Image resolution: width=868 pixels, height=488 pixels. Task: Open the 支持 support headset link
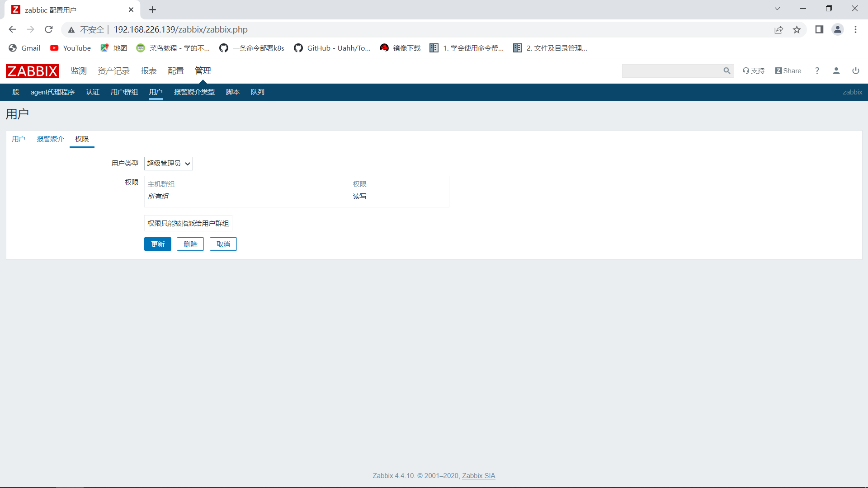(x=754, y=71)
